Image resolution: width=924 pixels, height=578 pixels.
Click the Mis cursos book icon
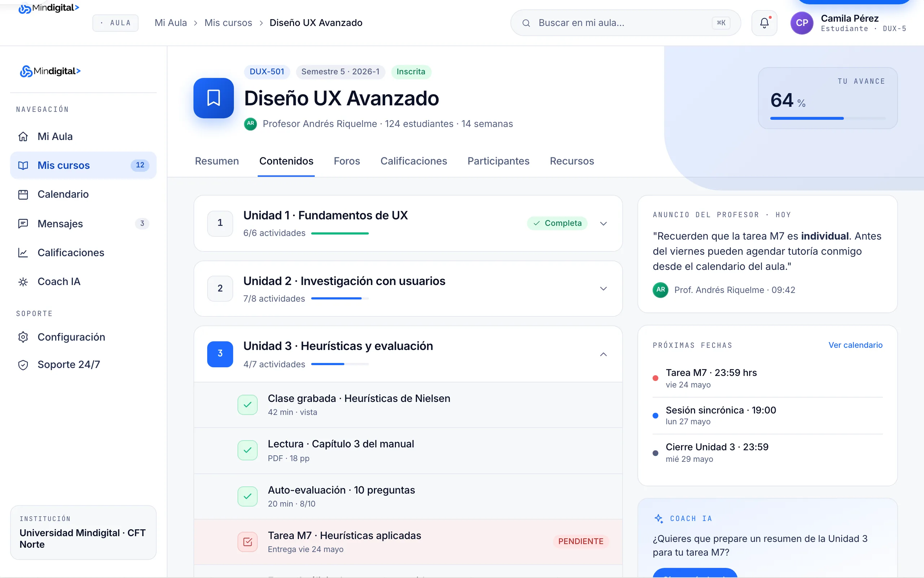click(23, 165)
